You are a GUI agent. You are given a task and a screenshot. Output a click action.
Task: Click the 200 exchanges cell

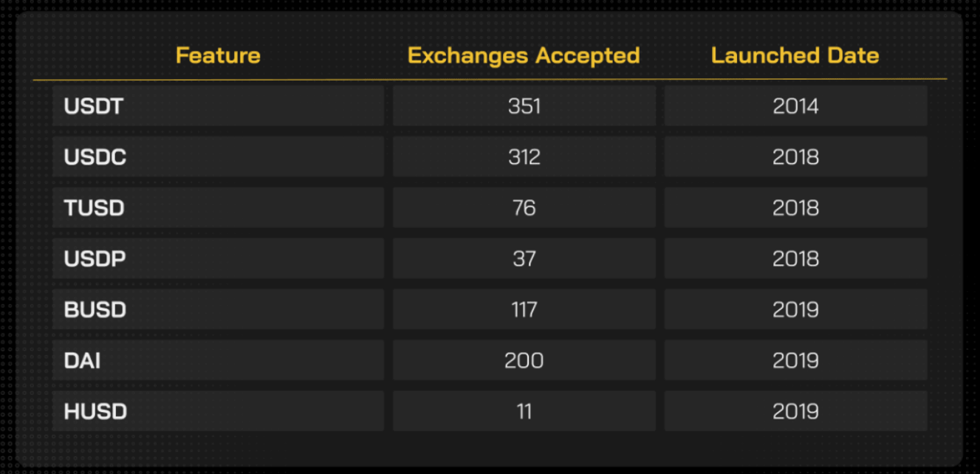[x=524, y=360]
